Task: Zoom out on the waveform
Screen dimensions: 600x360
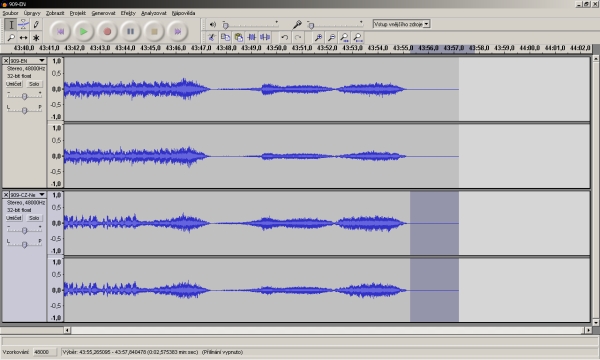Action: (x=331, y=37)
